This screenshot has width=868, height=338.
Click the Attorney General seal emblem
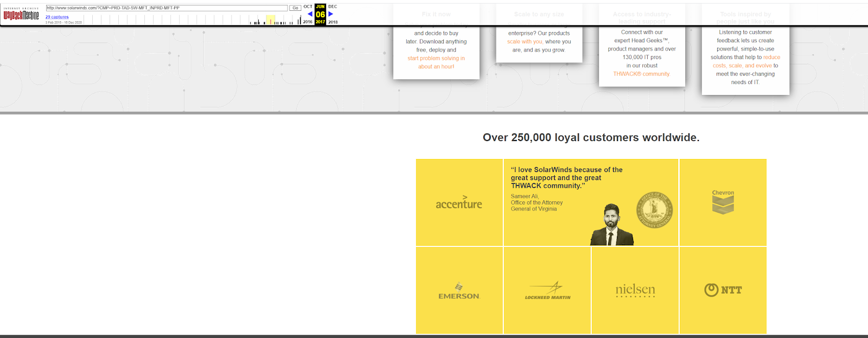click(655, 210)
